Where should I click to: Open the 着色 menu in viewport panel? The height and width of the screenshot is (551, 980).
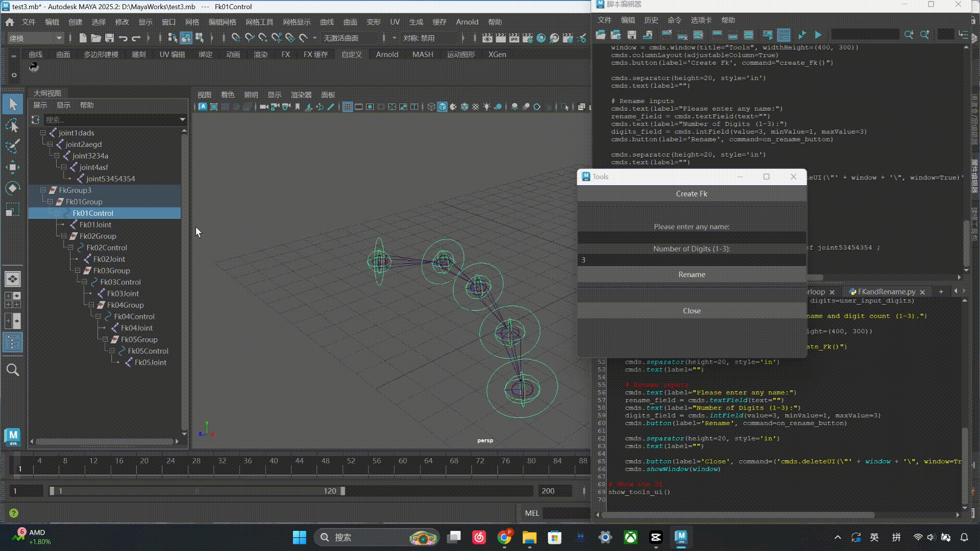pos(228,94)
